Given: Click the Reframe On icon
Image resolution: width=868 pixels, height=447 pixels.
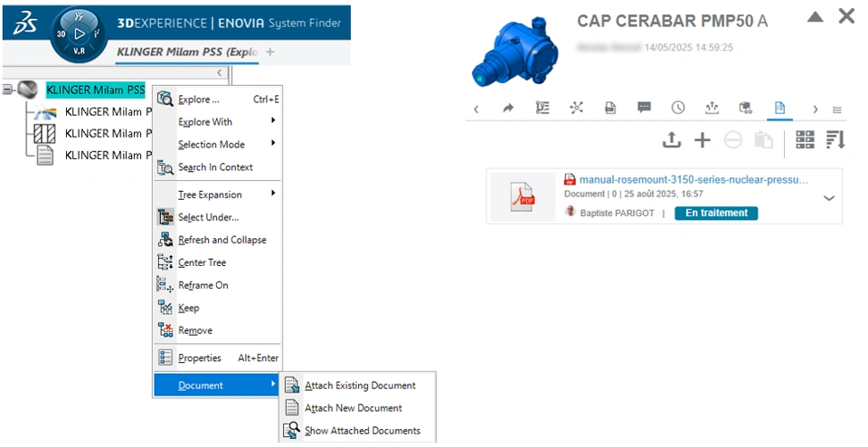Looking at the screenshot, I should (x=165, y=285).
